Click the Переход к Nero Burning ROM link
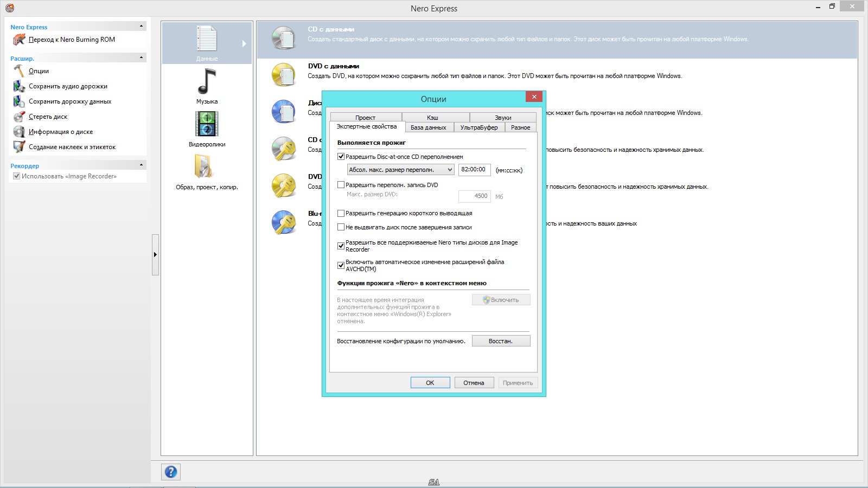868x488 pixels. [x=72, y=40]
